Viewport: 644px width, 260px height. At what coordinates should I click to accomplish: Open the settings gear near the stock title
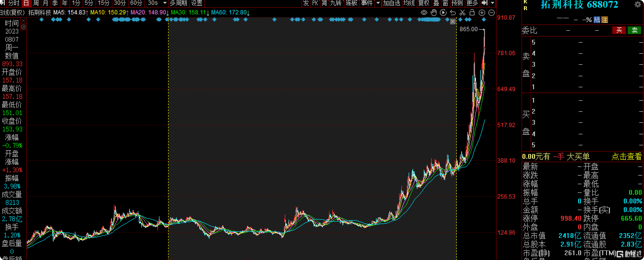[638, 4]
